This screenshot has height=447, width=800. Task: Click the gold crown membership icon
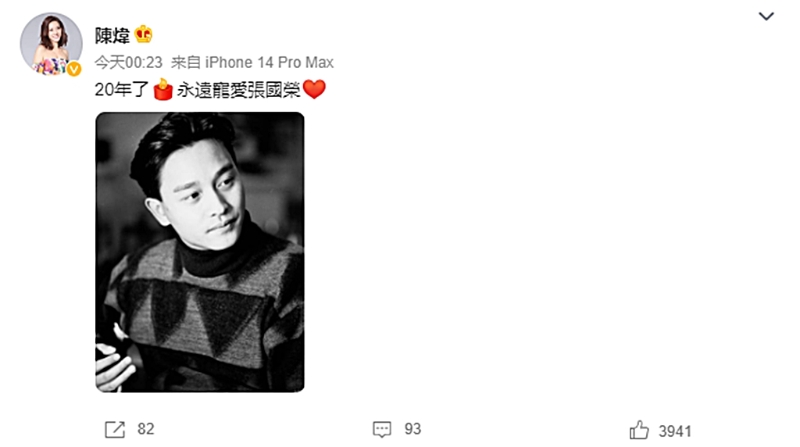point(143,34)
